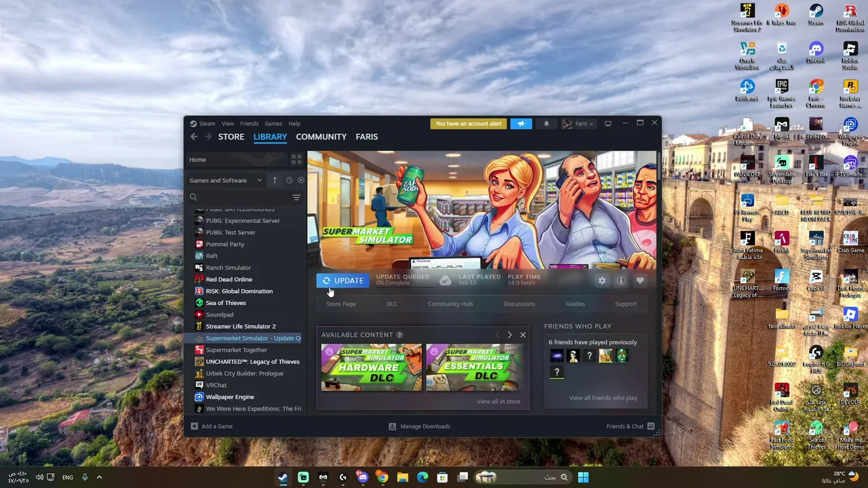This screenshot has height=488, width=868.
Task: Open the Friends menu
Action: click(x=249, y=123)
